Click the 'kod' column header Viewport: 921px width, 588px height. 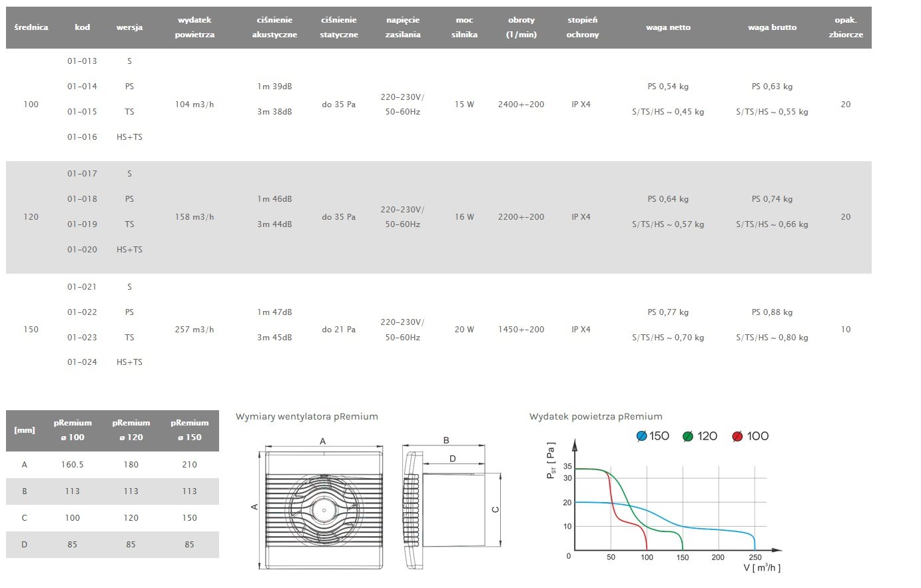coord(83,27)
